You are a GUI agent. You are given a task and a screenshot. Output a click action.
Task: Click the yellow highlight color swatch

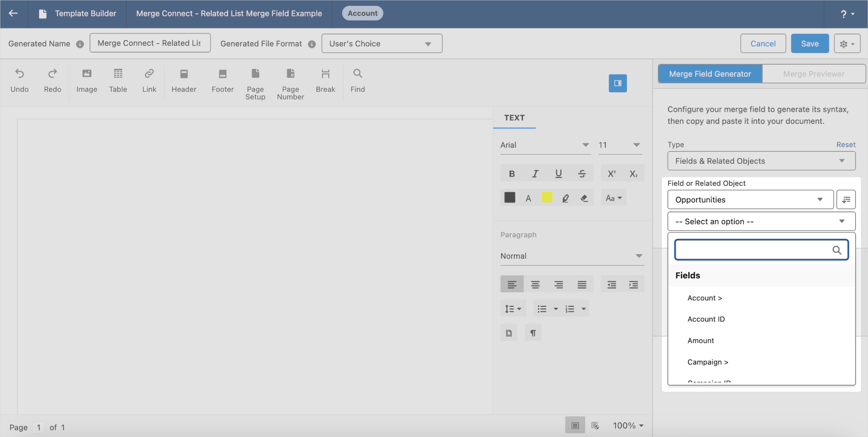coord(546,198)
